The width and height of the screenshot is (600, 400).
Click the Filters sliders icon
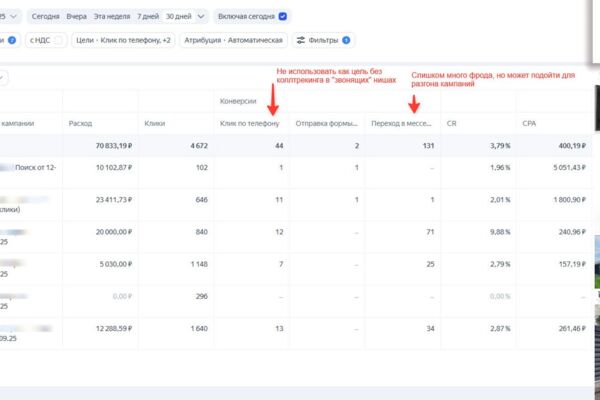(x=301, y=40)
